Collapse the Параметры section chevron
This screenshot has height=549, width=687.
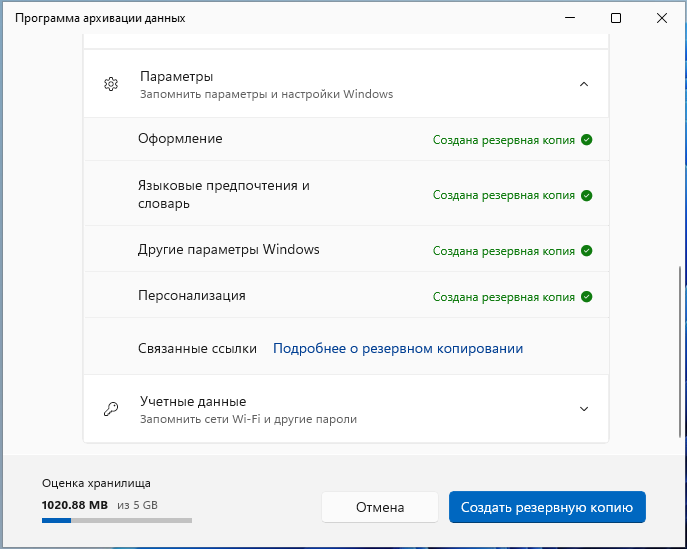click(584, 84)
